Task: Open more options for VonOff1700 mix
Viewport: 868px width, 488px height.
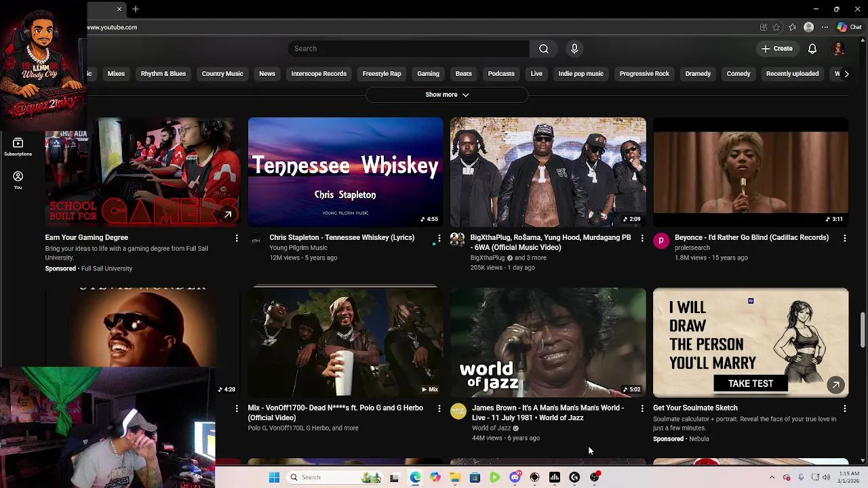Action: (x=439, y=408)
